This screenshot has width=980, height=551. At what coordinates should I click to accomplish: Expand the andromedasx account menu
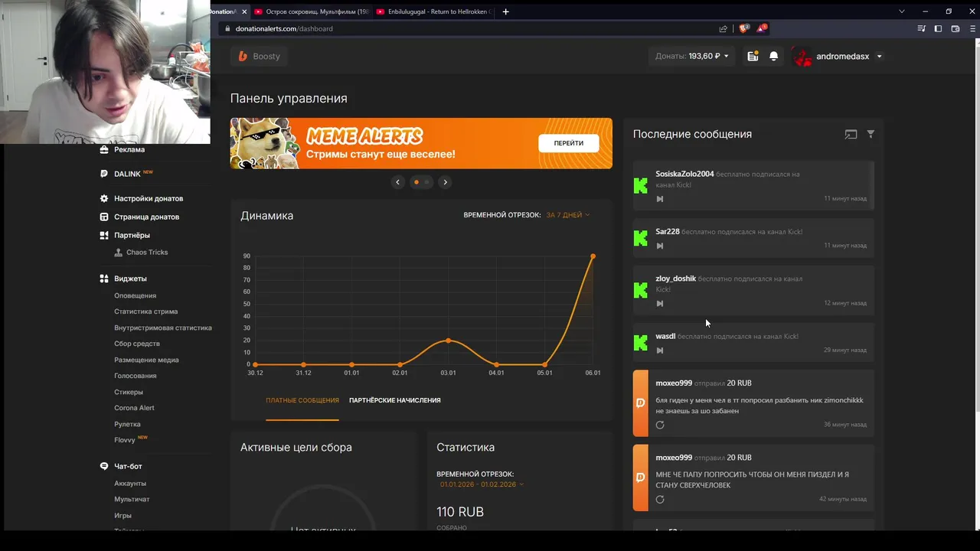[838, 57]
